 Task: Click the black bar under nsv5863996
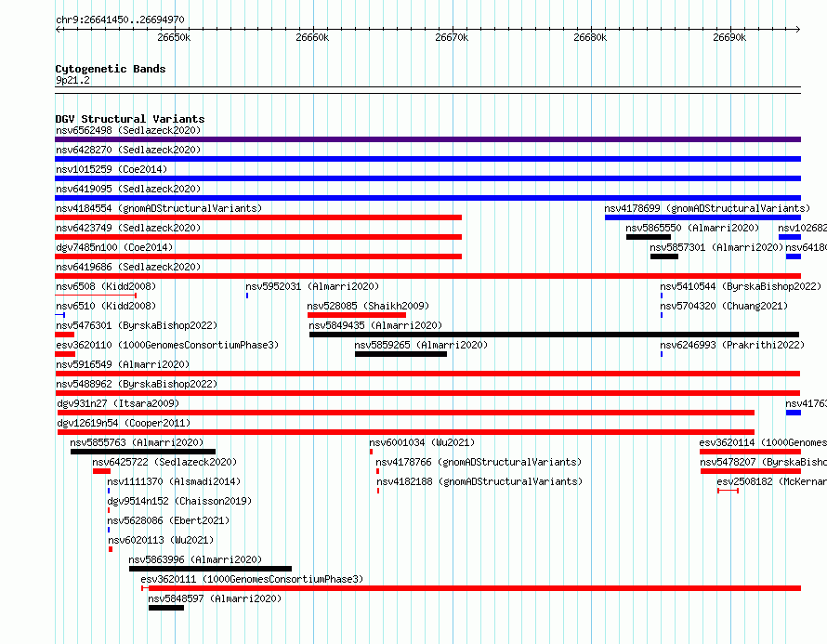(210, 569)
